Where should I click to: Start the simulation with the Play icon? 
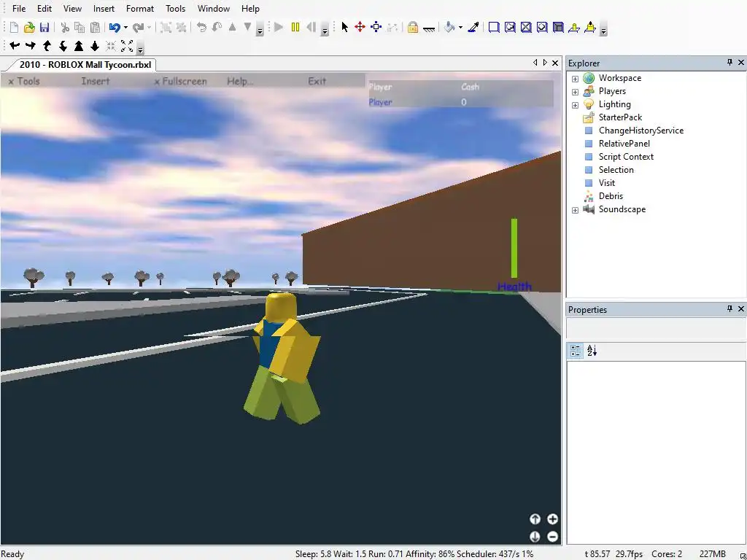[279, 28]
